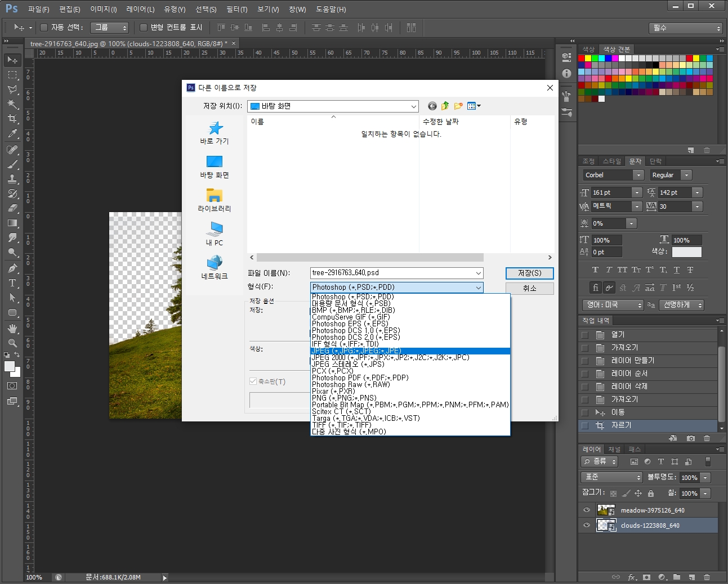
Task: Click the text color swatch (색상) in Character panel
Action: (x=686, y=251)
